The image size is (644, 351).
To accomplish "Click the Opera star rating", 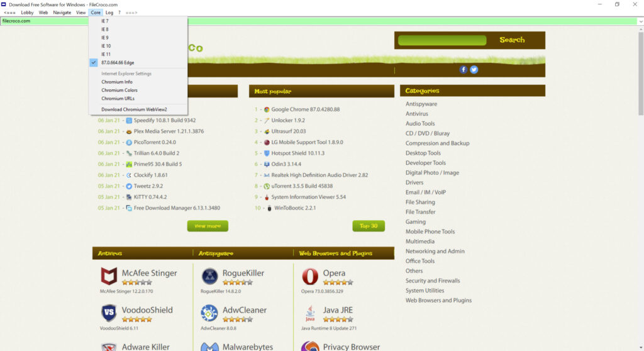I will point(338,282).
